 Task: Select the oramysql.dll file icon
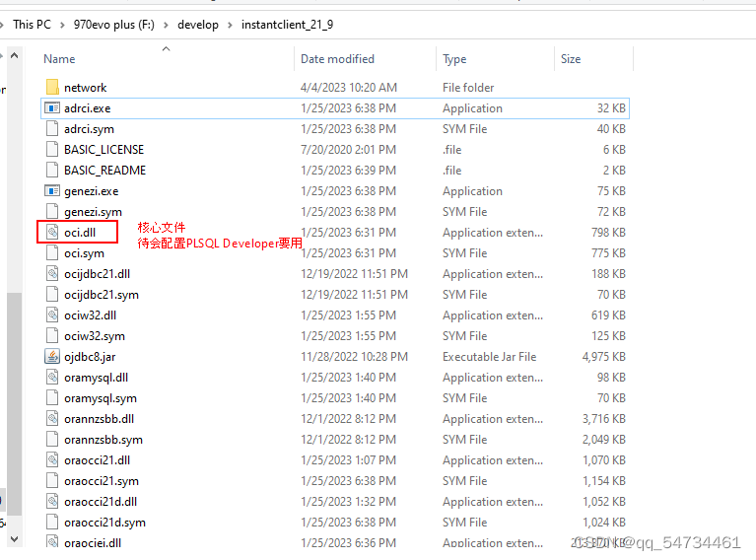(52, 378)
